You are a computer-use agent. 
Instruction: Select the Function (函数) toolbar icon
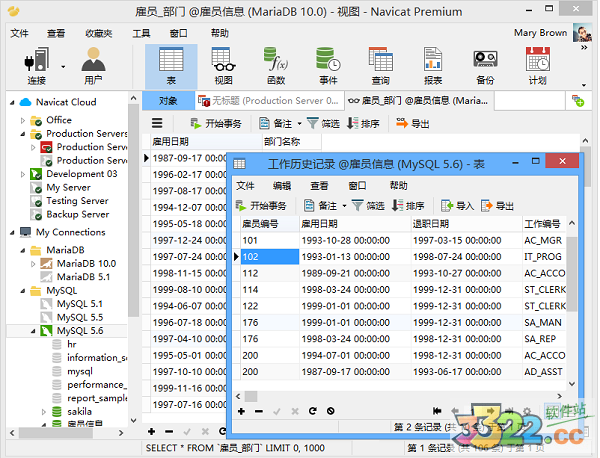(276, 66)
